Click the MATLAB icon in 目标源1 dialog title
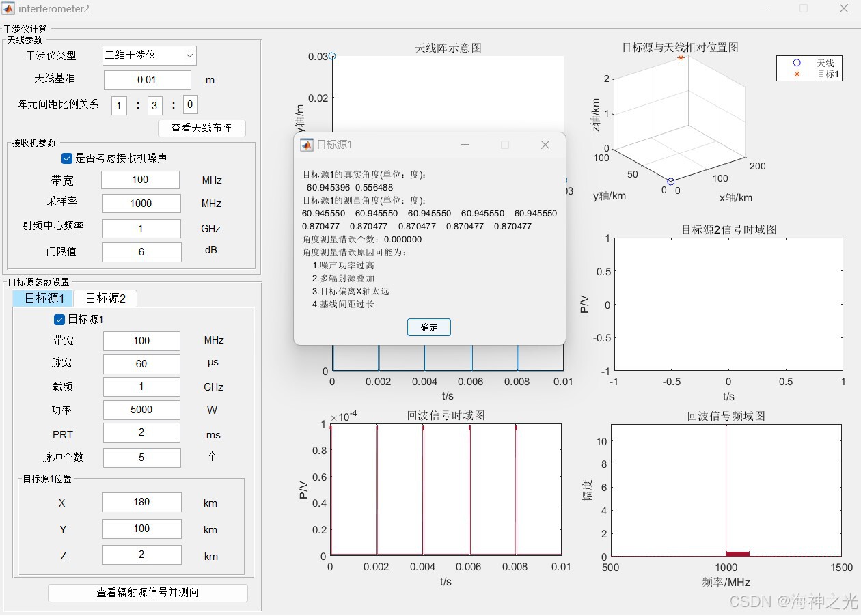 pyautogui.click(x=307, y=145)
